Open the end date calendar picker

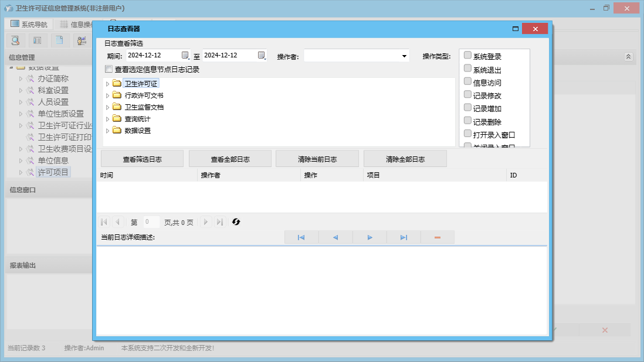[x=262, y=55]
